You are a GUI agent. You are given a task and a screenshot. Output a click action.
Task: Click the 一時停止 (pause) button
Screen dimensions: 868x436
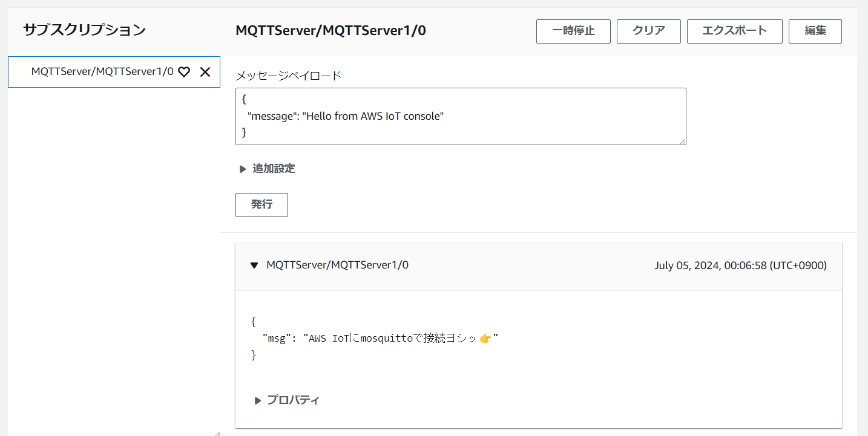click(573, 31)
